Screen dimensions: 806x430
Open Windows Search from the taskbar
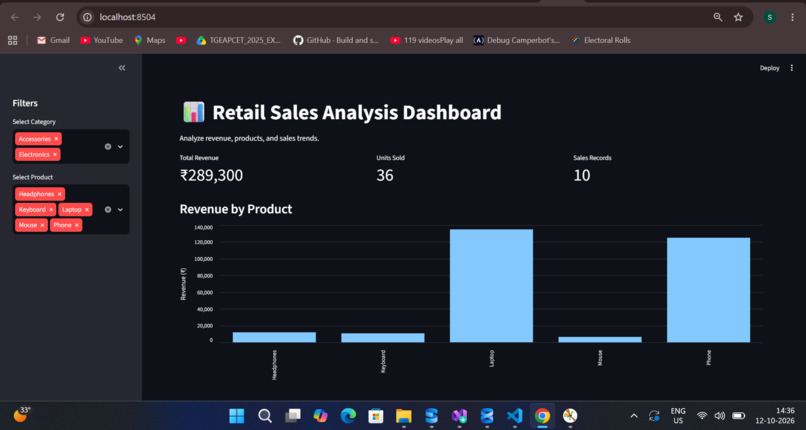[x=265, y=415]
